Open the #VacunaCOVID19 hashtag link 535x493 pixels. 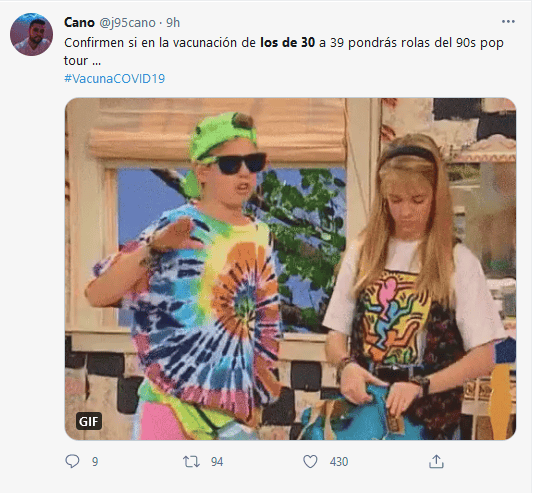pos(115,79)
